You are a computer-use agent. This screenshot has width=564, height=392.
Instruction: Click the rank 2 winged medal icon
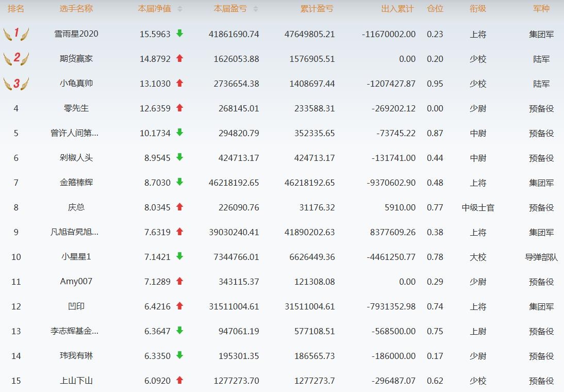(x=16, y=59)
